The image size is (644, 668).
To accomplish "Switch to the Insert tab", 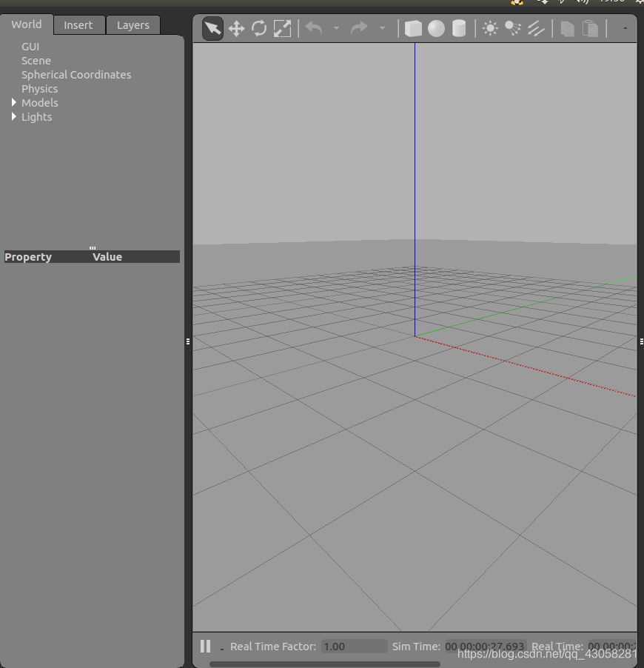I will tap(78, 25).
